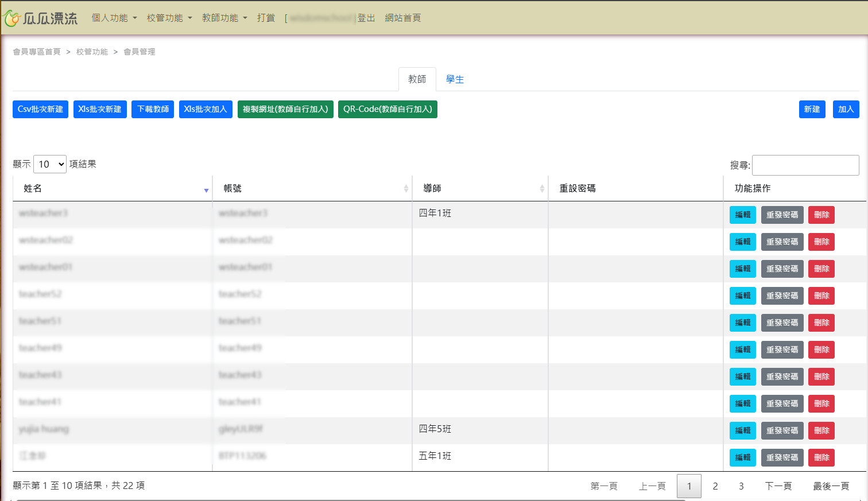
Task: Go to page 2 of results
Action: (715, 486)
